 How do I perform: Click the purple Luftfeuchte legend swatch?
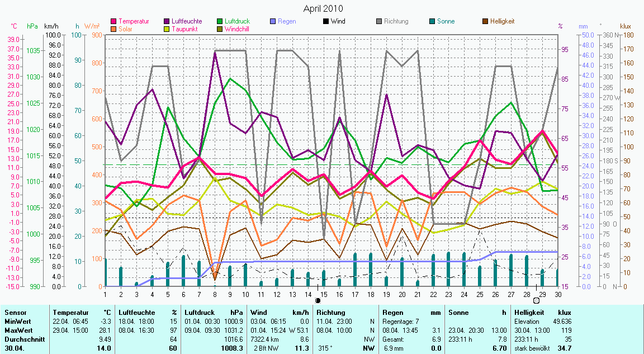pos(167,22)
